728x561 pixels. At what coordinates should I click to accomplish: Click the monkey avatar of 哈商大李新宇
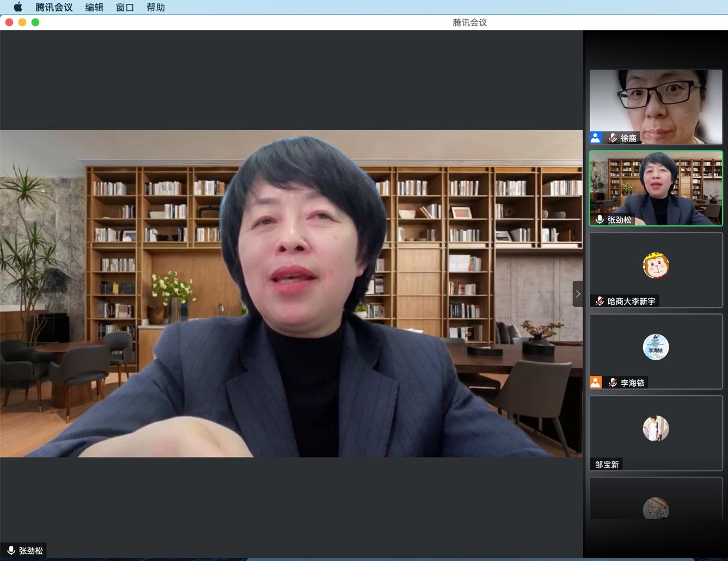(656, 266)
